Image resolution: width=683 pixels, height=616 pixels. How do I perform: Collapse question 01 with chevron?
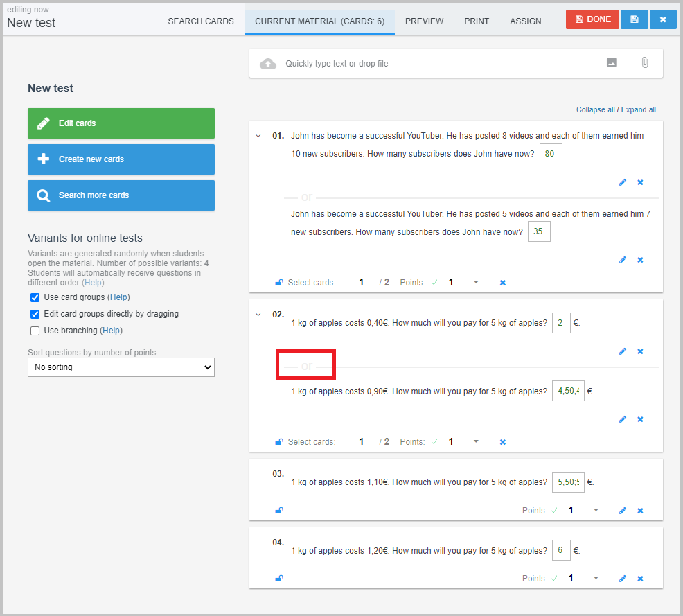click(x=258, y=136)
